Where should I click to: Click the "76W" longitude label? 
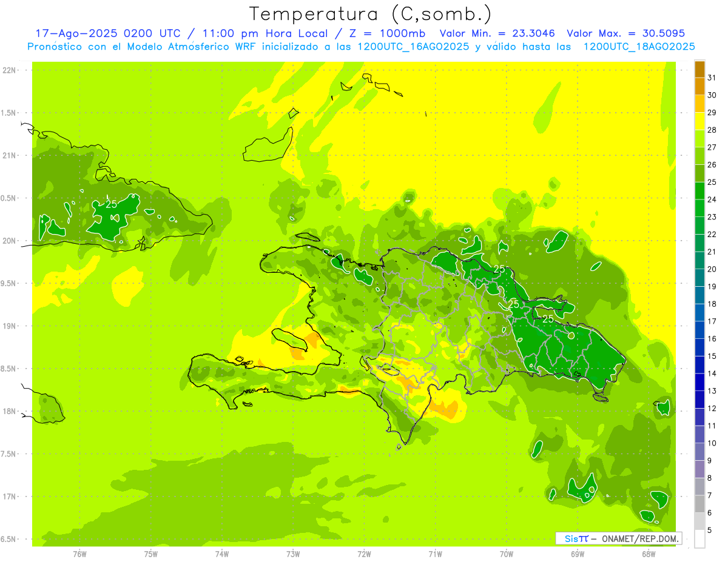point(79,554)
